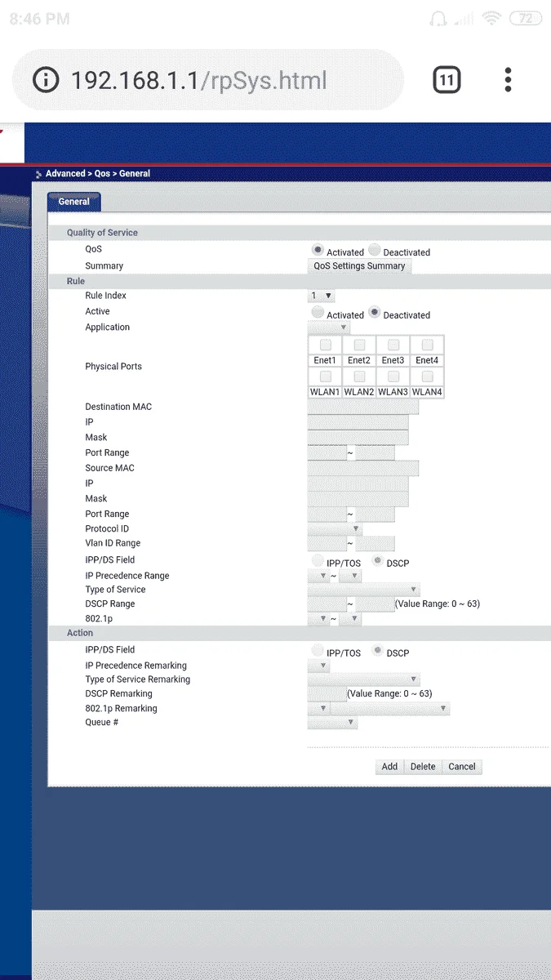Open the Queue # dropdown

(332, 723)
